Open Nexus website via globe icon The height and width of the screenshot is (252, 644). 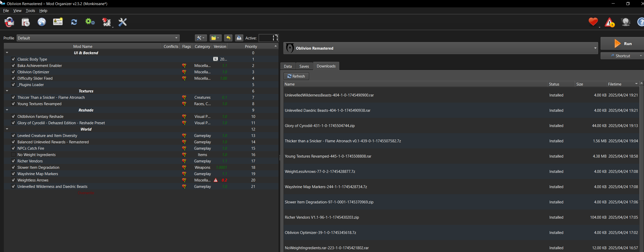42,22
